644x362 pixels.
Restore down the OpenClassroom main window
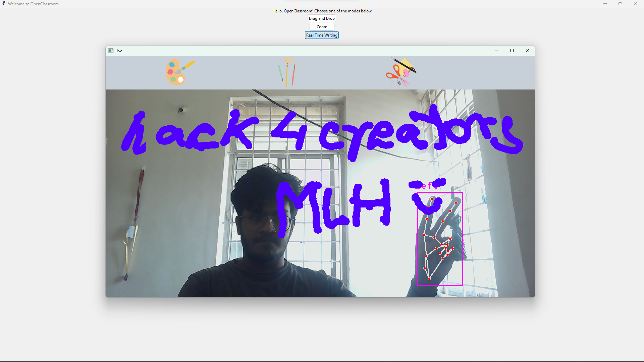tap(620, 4)
